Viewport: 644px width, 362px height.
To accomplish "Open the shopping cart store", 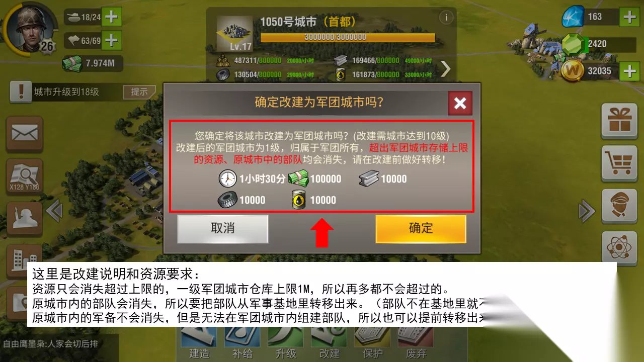I will coord(619,164).
